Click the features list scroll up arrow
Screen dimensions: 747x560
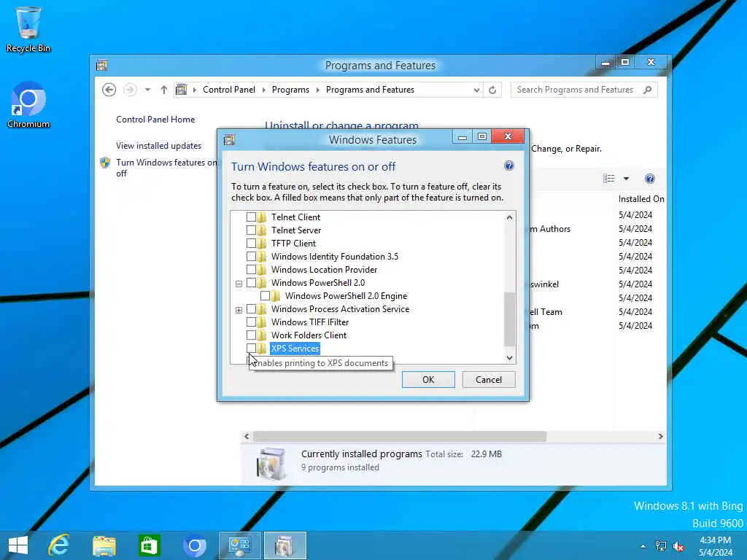509,217
